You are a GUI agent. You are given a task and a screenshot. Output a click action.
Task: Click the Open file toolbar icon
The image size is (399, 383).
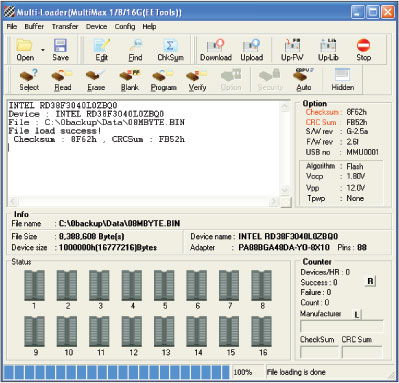pyautogui.click(x=24, y=50)
